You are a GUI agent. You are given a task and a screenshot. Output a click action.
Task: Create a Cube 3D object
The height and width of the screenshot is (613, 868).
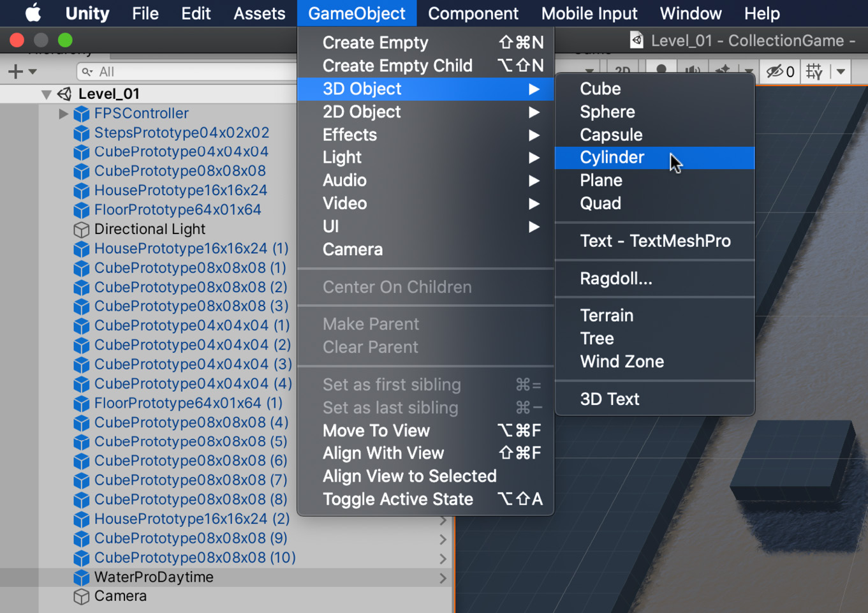655,89
